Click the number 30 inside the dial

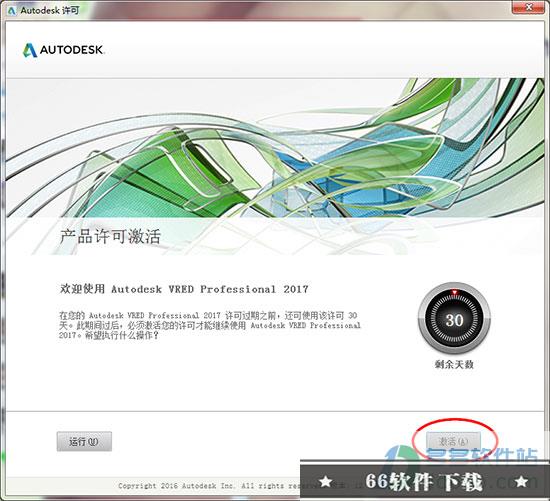454,320
